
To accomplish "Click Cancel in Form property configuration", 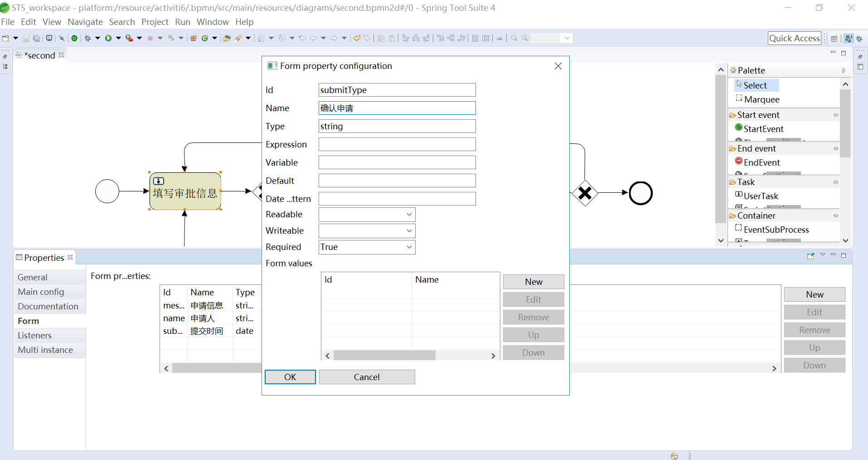I will (367, 377).
